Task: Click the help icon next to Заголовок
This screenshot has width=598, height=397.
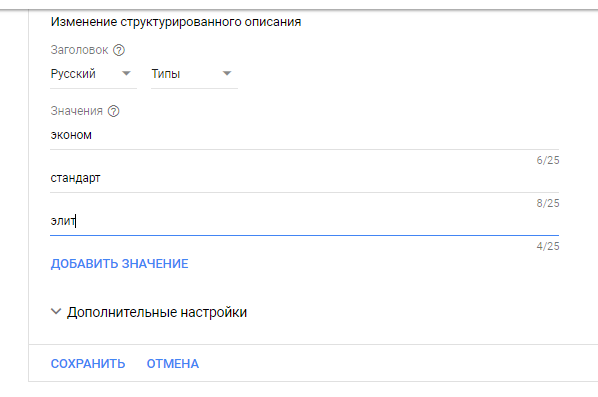Action: click(119, 50)
